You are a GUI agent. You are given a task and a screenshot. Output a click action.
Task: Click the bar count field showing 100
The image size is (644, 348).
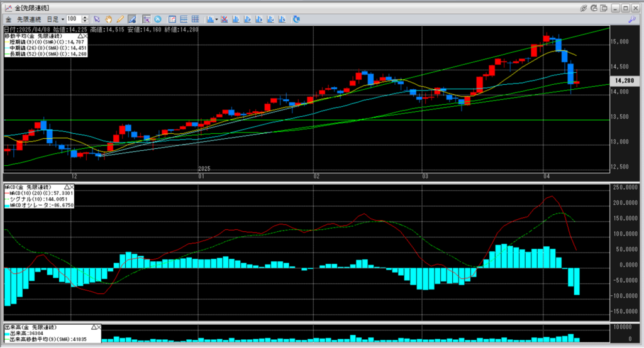click(x=74, y=19)
